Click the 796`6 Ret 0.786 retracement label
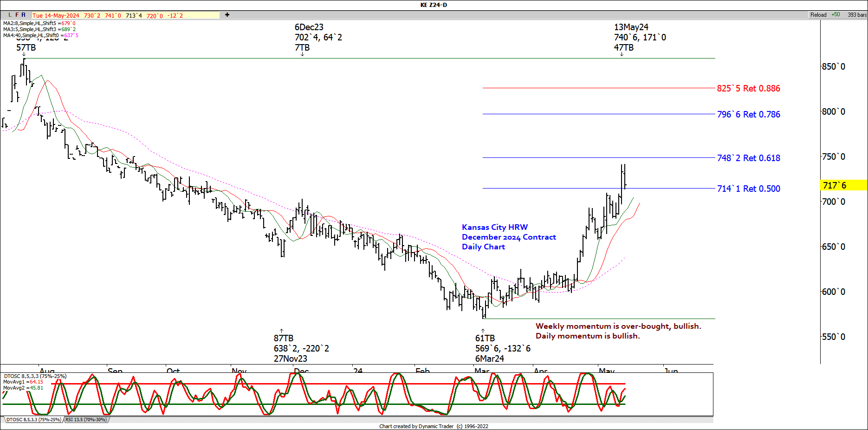The image size is (868, 430). 748,114
